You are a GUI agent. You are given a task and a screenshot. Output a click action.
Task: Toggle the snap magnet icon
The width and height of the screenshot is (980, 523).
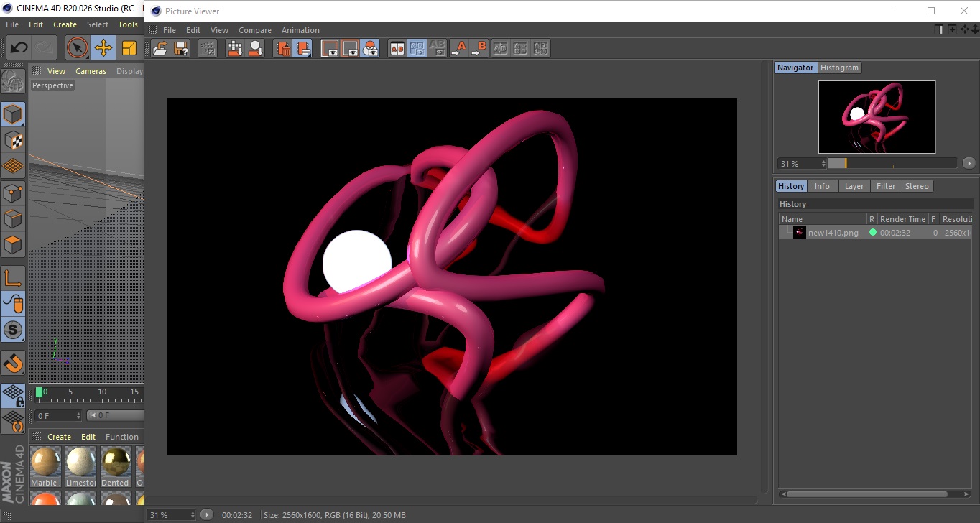(x=13, y=363)
